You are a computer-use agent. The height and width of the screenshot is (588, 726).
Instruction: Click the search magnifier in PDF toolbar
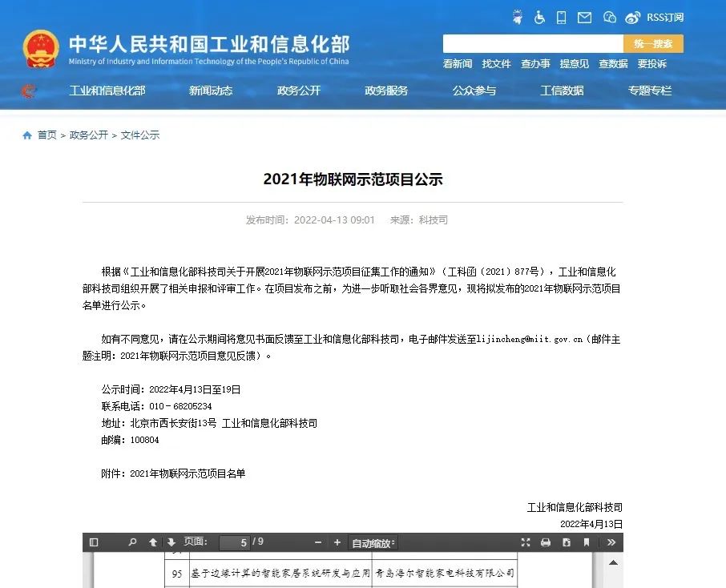point(133,542)
